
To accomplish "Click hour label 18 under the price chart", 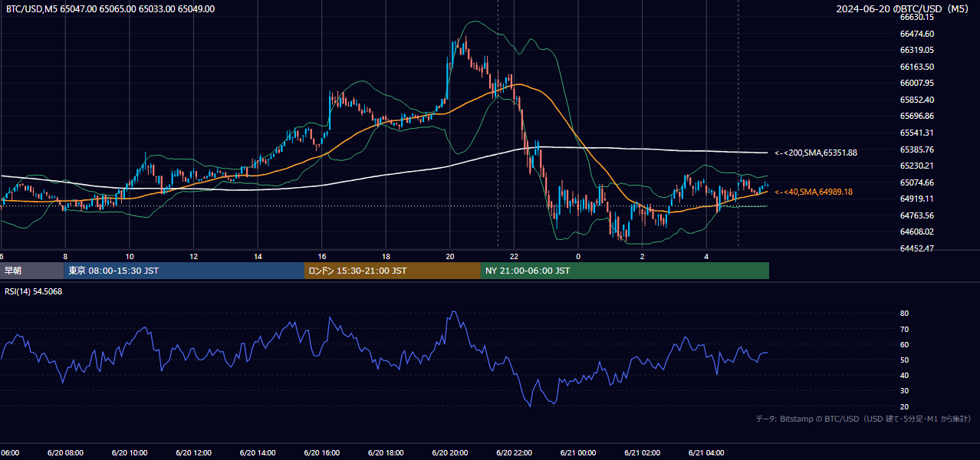I will point(386,257).
